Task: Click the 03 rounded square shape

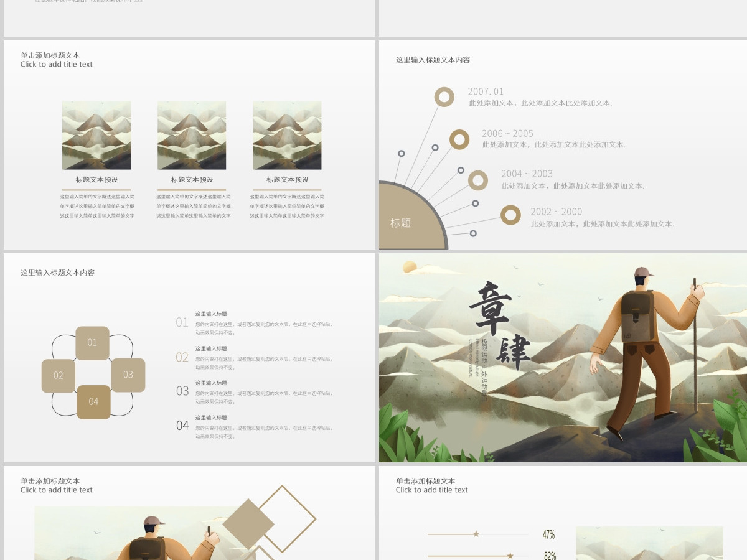Action: click(128, 375)
